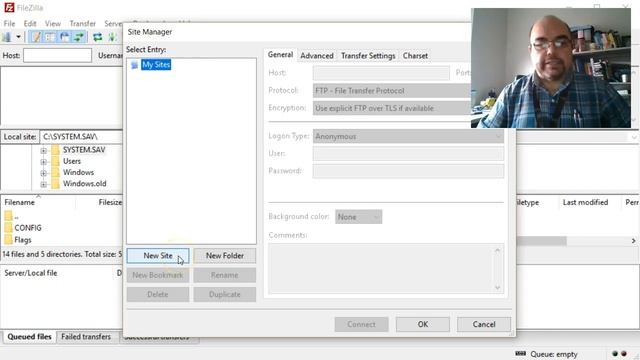Screen dimensions: 640x360
Task: Click the Delete button
Action: pyautogui.click(x=158, y=294)
